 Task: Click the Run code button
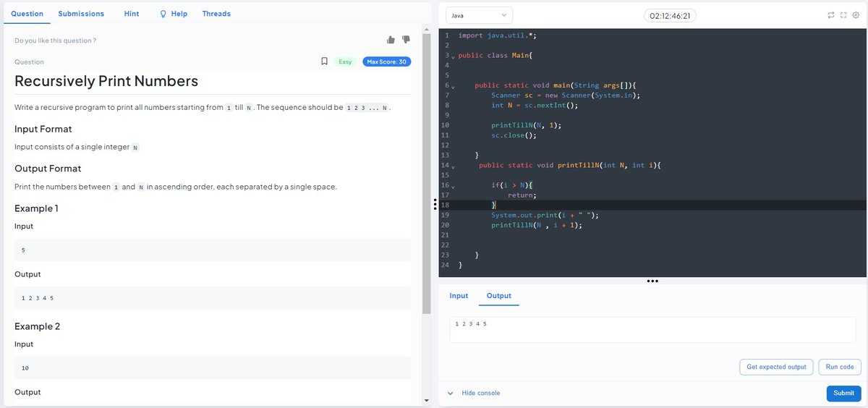point(840,367)
